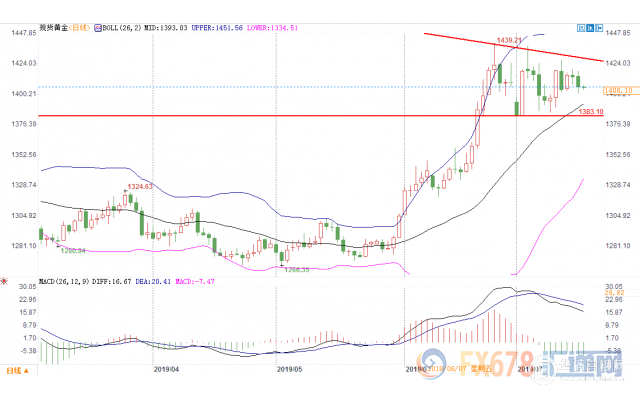Viewport: 640px width, 400px height.
Task: Click the 2019/05 date axis label
Action: pyautogui.click(x=289, y=369)
